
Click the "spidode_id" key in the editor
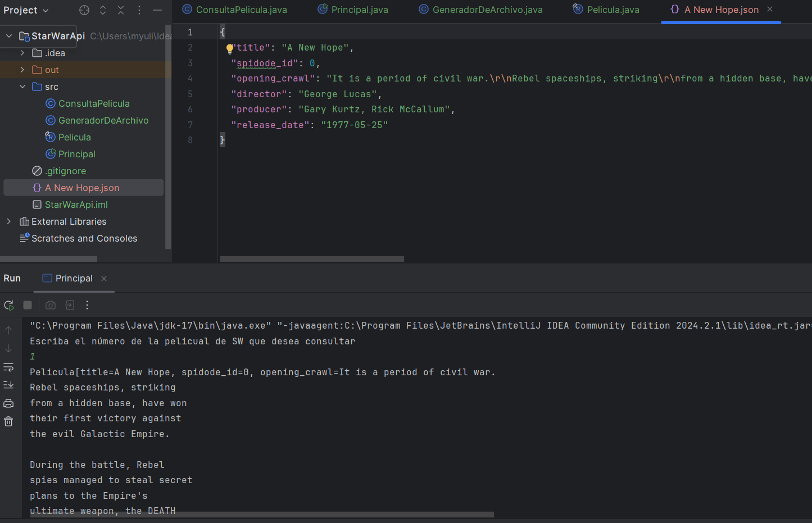(264, 63)
